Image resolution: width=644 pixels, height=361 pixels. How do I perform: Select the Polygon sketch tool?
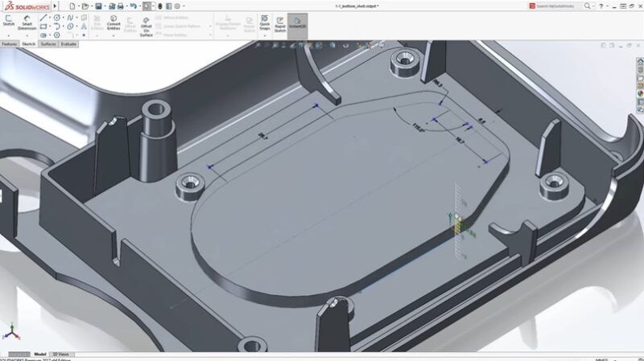56,35
